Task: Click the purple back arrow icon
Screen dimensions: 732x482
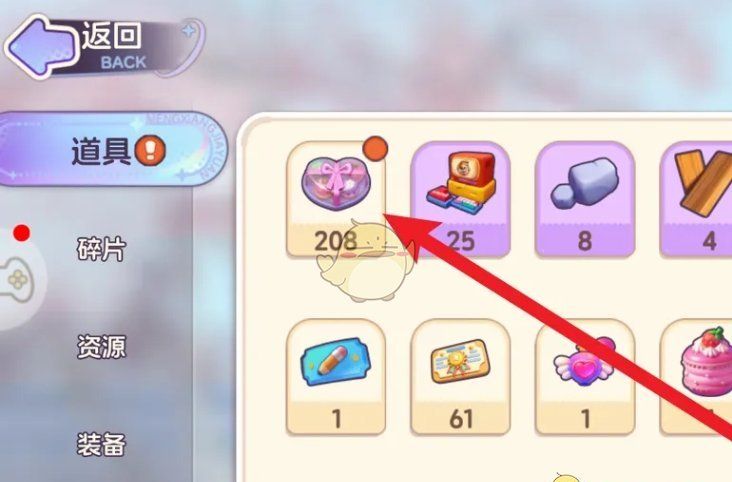Action: point(42,45)
